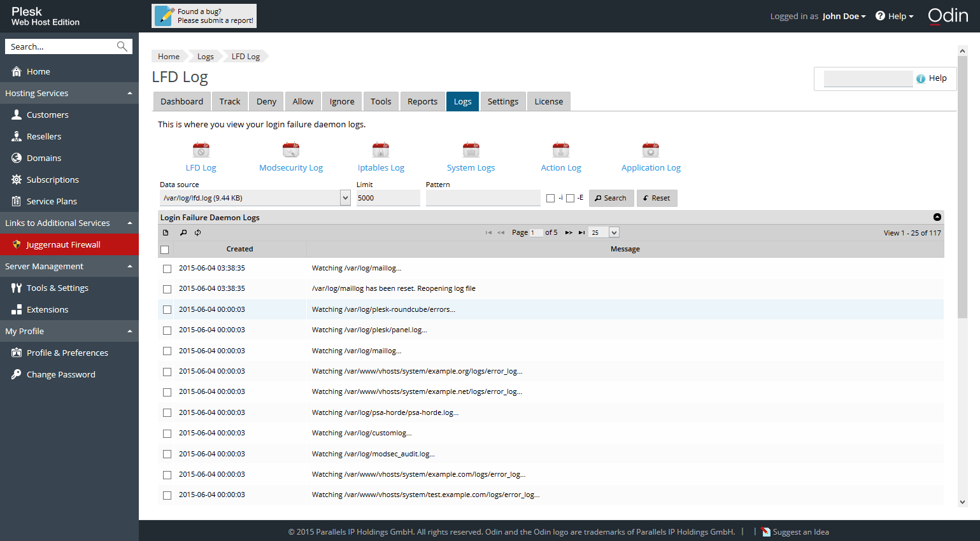Click the Limit input field
The height and width of the screenshot is (541, 980).
point(388,198)
